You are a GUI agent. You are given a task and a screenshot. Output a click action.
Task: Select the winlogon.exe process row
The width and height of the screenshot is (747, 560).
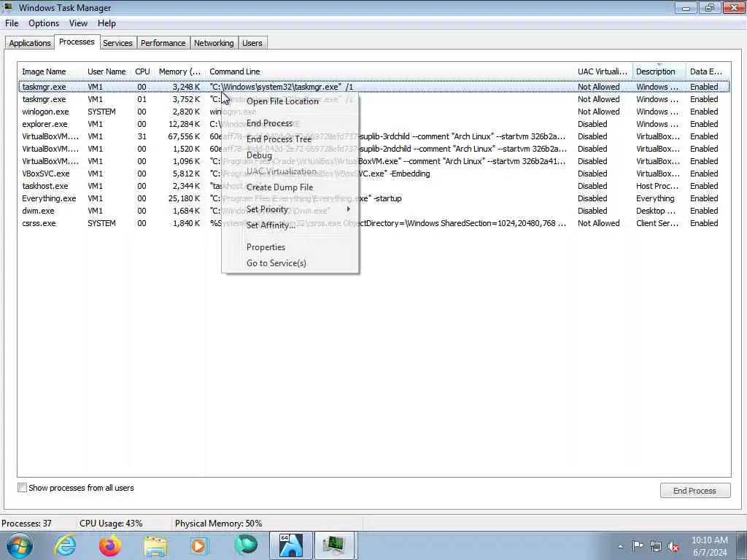[374, 112]
